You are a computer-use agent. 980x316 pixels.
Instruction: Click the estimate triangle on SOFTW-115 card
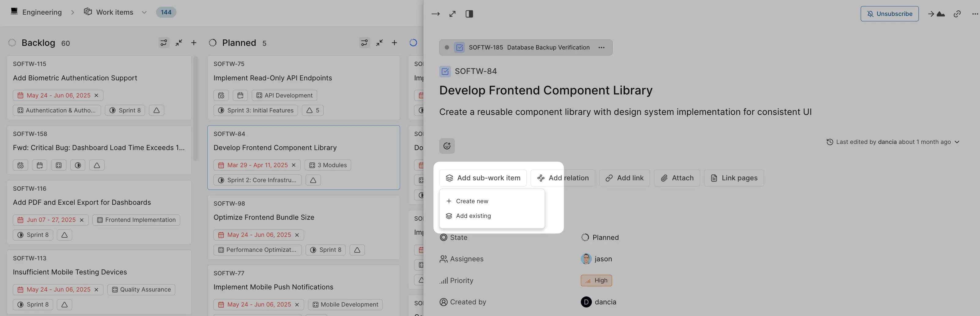coord(156,110)
